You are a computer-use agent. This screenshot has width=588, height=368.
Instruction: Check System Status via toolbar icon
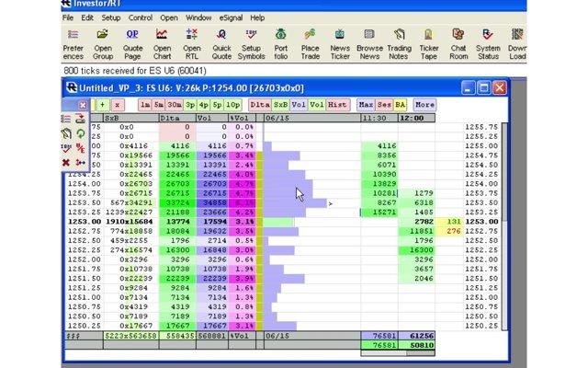(488, 44)
